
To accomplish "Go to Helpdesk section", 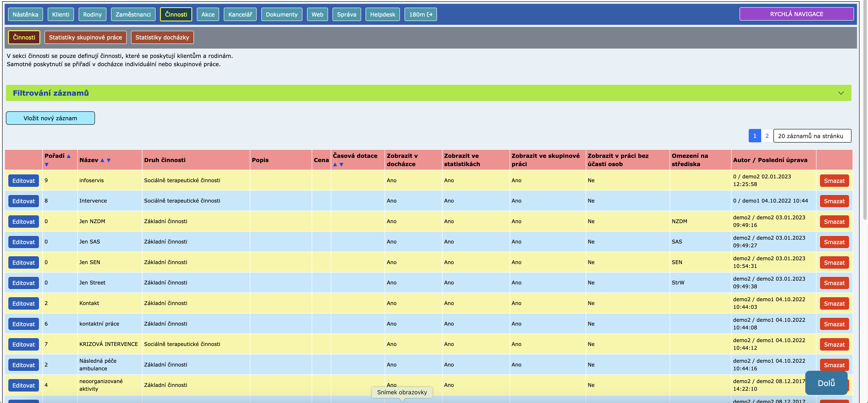I will pos(383,14).
